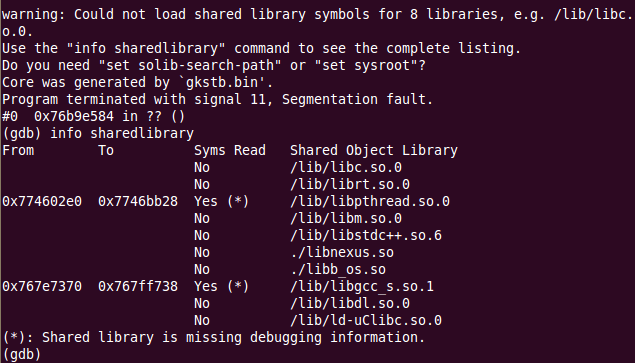
Task: Click the 'info sharedlibrary' command text
Action: 122,133
